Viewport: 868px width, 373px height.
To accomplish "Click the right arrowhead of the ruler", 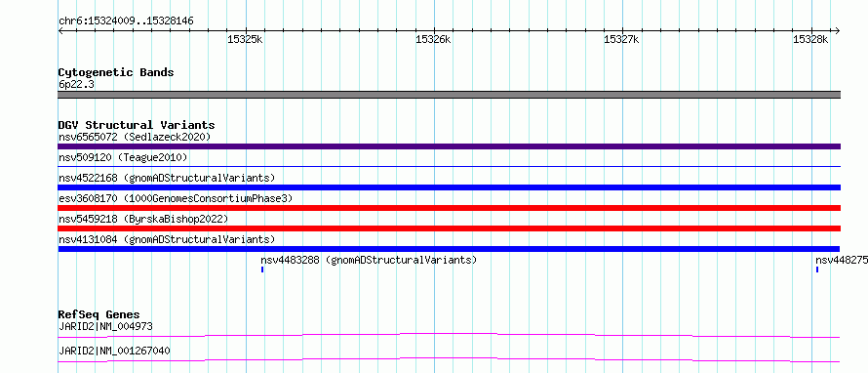I will click(837, 30).
